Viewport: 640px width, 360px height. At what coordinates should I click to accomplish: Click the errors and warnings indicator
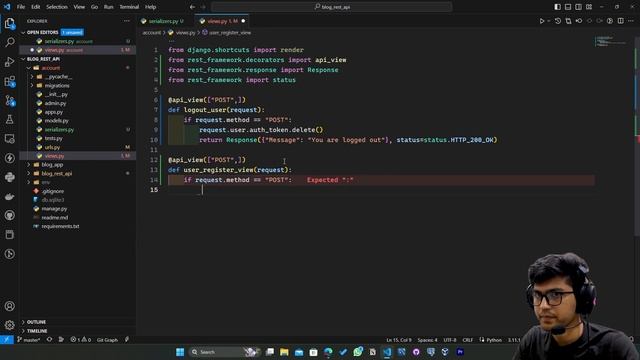tap(80, 340)
